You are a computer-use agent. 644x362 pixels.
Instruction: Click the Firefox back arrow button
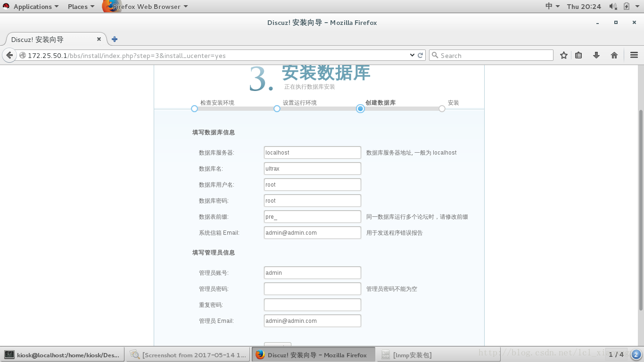pyautogui.click(x=9, y=55)
